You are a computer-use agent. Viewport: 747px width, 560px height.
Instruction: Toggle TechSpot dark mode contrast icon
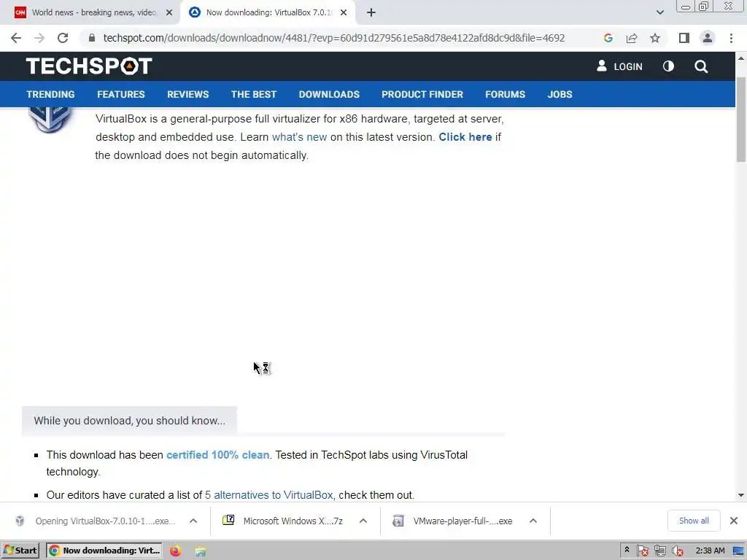pos(668,66)
